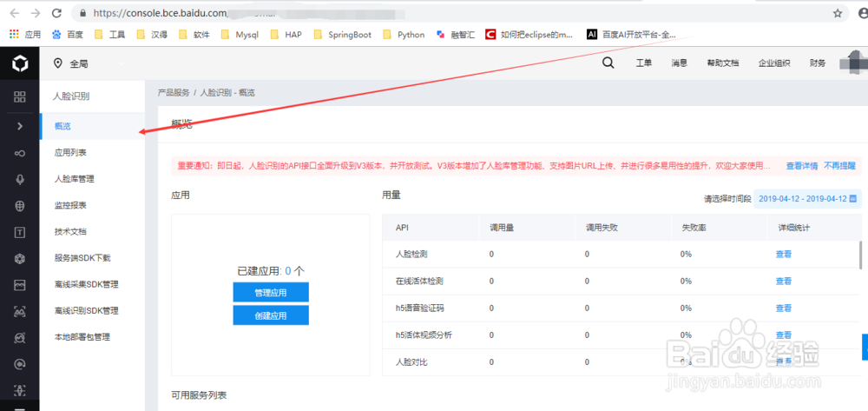Bookmark this page with star icon
This screenshot has width=868, height=411.
(x=838, y=13)
